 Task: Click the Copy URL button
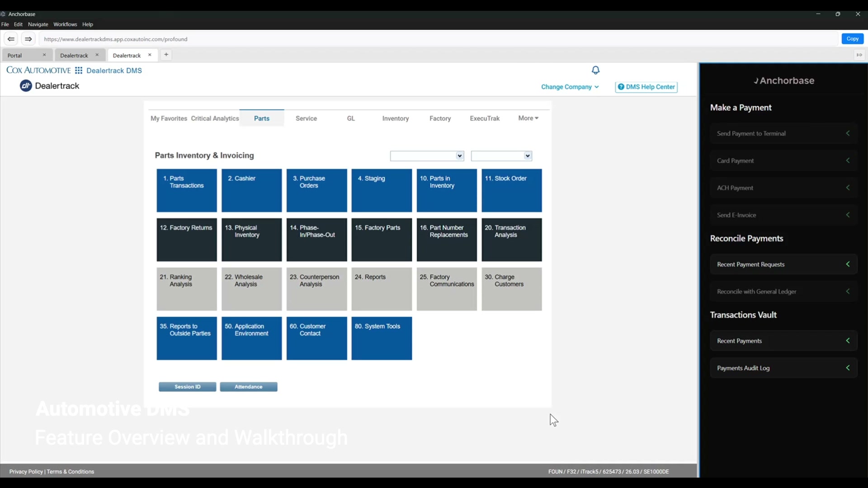pos(852,39)
